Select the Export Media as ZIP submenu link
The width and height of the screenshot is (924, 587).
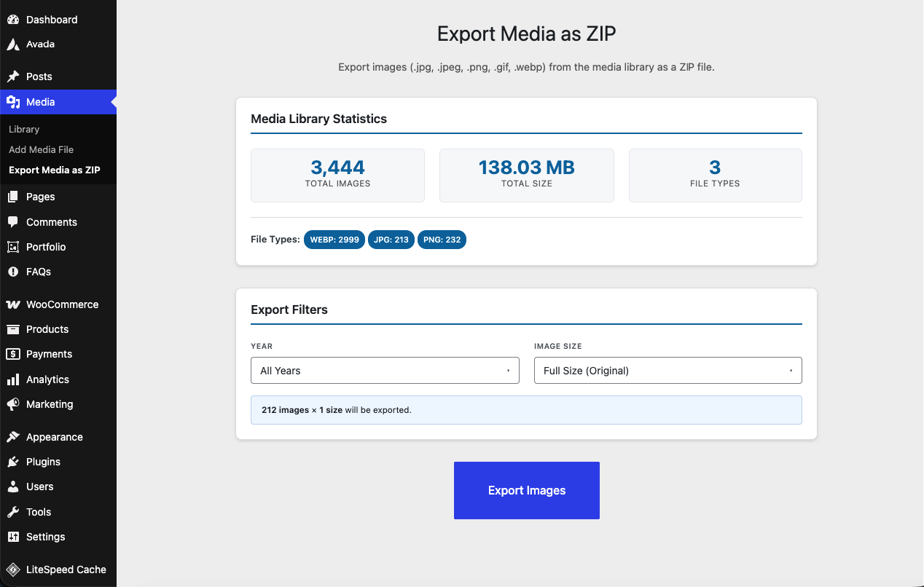point(55,170)
